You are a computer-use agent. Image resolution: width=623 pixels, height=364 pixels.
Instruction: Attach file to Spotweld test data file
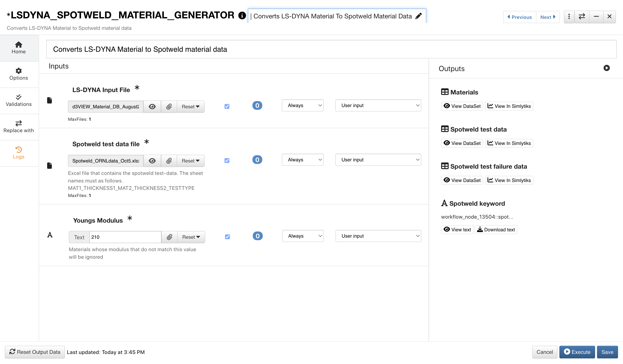169,161
